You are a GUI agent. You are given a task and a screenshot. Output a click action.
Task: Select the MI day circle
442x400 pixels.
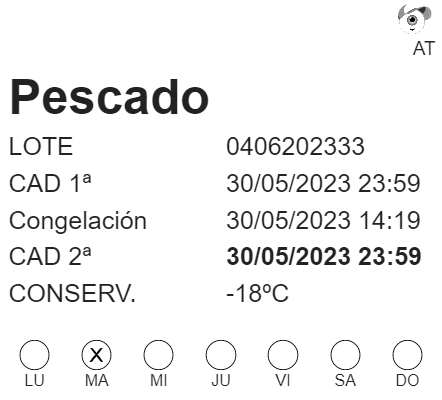pyautogui.click(x=159, y=355)
